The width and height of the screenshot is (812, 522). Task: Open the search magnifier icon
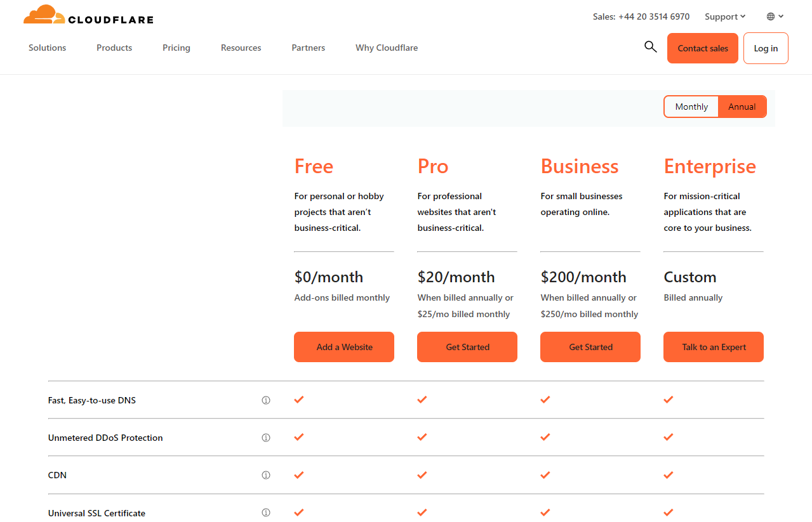[650, 46]
